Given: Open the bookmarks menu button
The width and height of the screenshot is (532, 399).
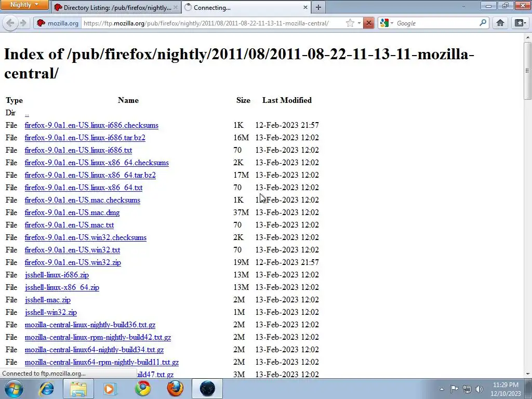Looking at the screenshot, I should tap(520, 23).
